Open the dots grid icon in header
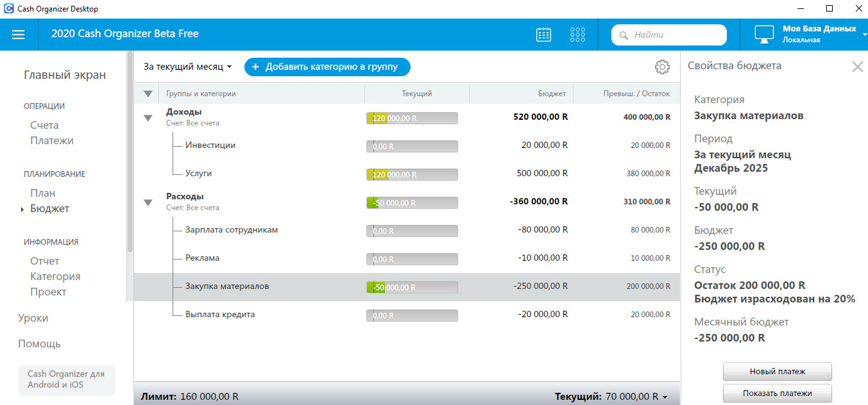Image resolution: width=868 pixels, height=405 pixels. click(x=577, y=35)
